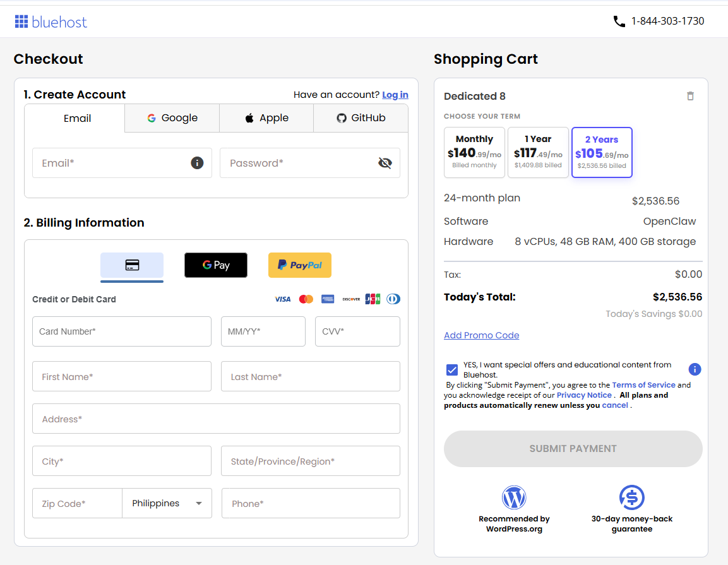Select credit card payment method icon
This screenshot has width=728, height=565.
click(x=132, y=265)
